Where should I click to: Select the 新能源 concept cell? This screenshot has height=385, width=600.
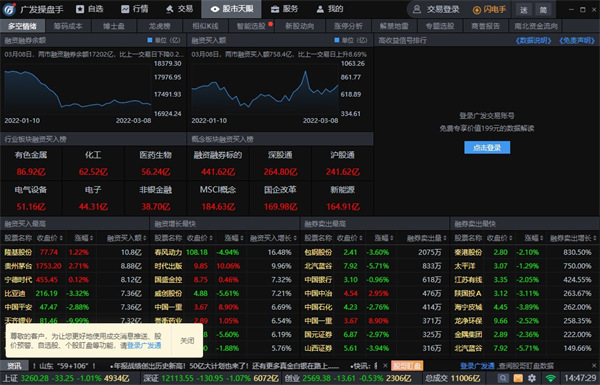tap(342, 198)
